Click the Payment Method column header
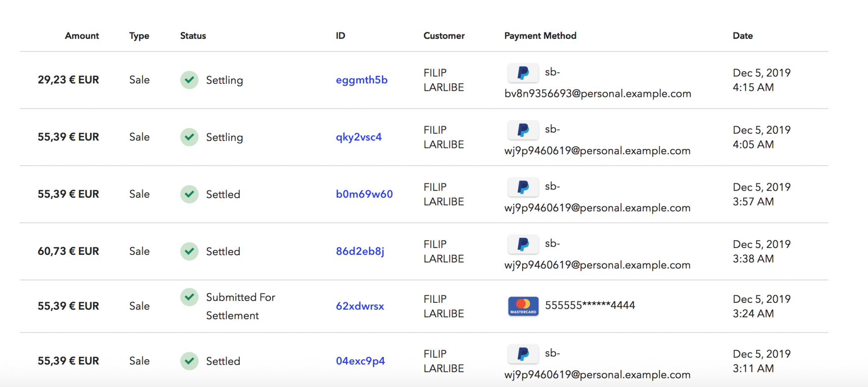Screen dimensions: 868x387 click(x=540, y=36)
